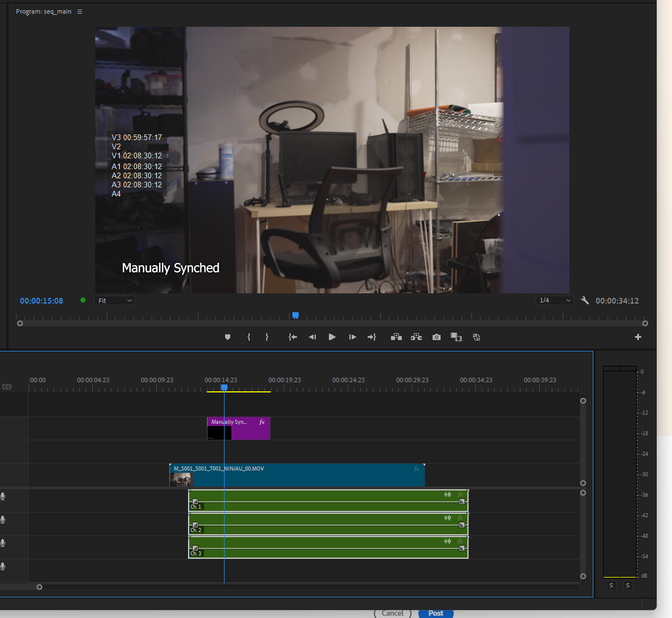Enable voice-over record on the first audio track
The height and width of the screenshot is (618, 672).
click(x=2, y=496)
